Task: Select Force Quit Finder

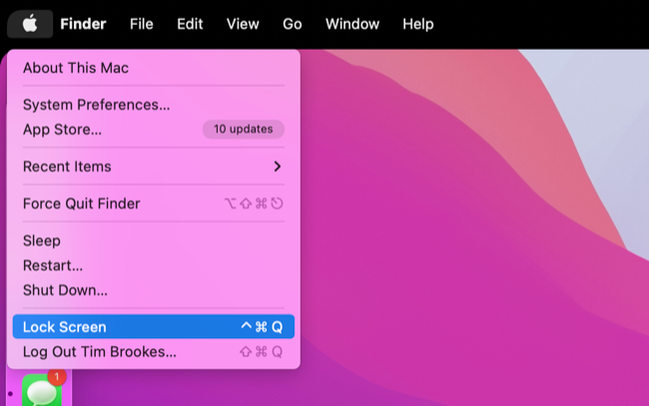Action: [x=154, y=204]
